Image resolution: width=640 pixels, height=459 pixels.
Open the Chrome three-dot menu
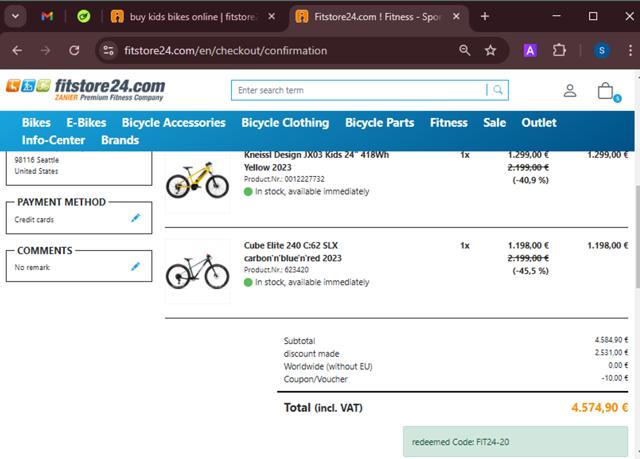click(x=630, y=50)
